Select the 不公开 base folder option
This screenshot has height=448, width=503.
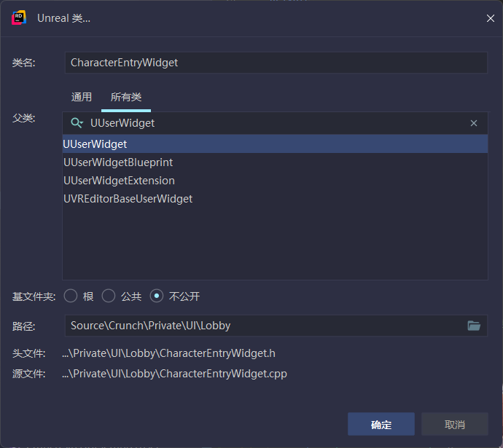coord(157,296)
